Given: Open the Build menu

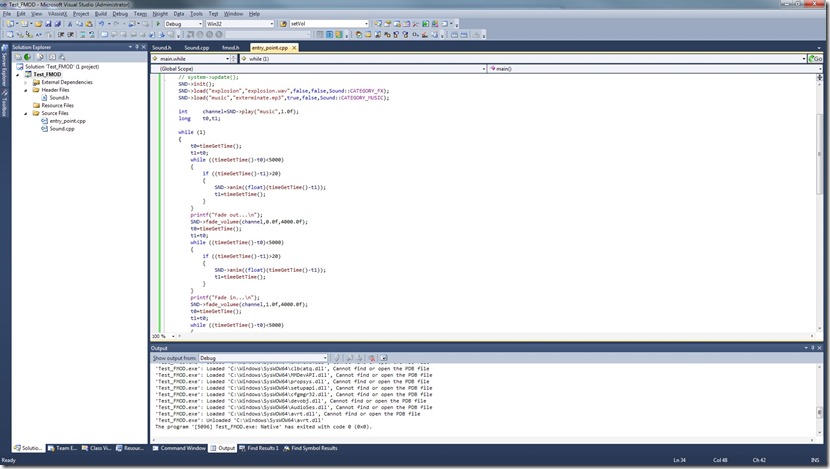Looking at the screenshot, I should pos(101,14).
